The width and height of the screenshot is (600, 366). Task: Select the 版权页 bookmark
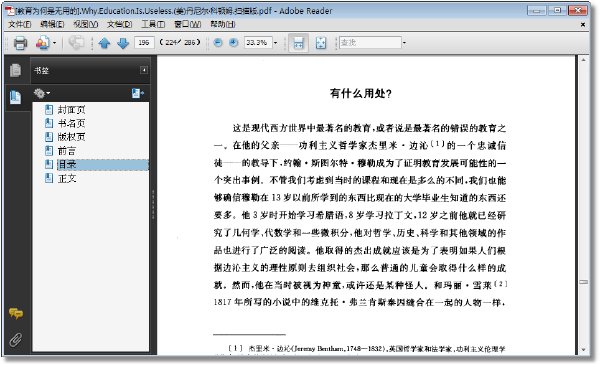click(x=71, y=137)
